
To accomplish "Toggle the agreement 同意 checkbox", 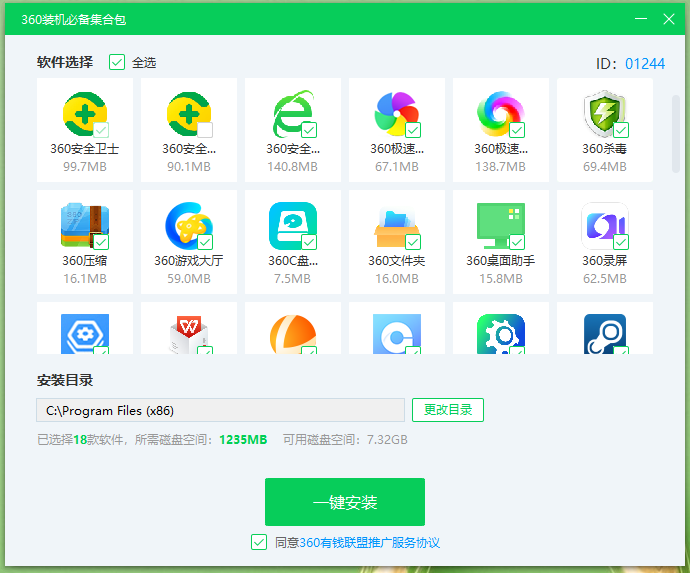I will 259,542.
